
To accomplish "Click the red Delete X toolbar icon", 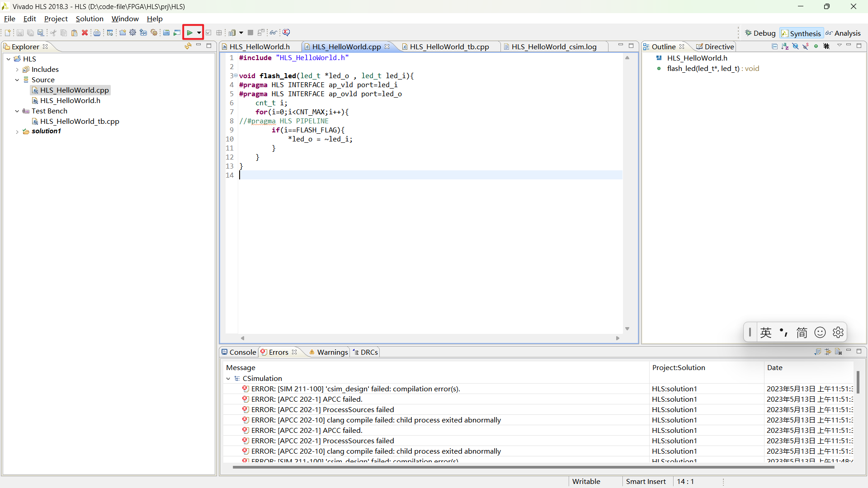I will pyautogui.click(x=85, y=33).
